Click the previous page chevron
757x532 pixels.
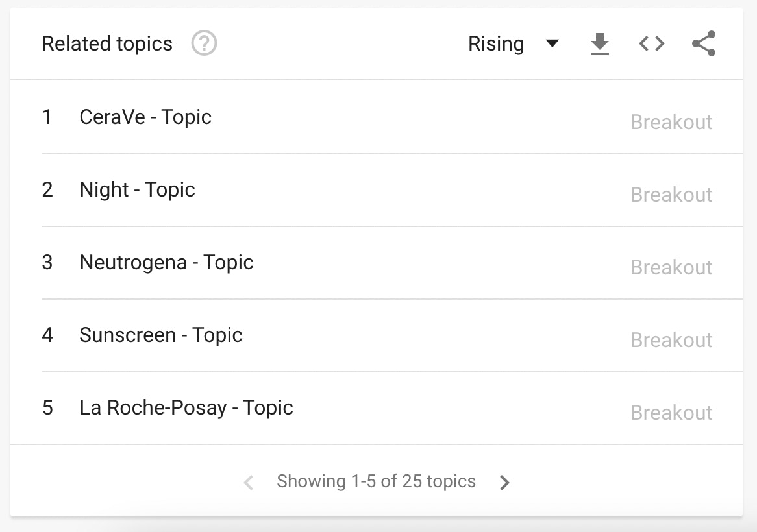[249, 481]
